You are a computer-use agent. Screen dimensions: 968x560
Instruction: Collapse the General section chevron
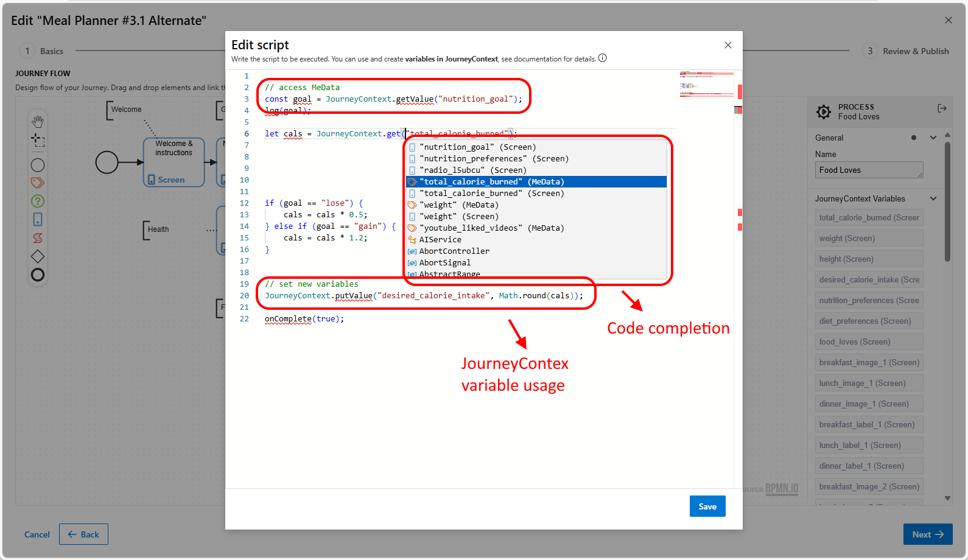(x=933, y=138)
